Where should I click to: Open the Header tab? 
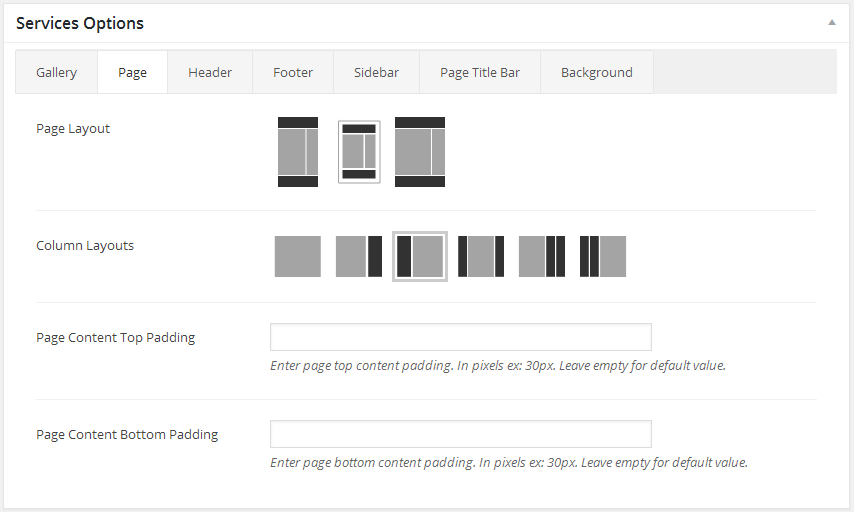click(210, 73)
